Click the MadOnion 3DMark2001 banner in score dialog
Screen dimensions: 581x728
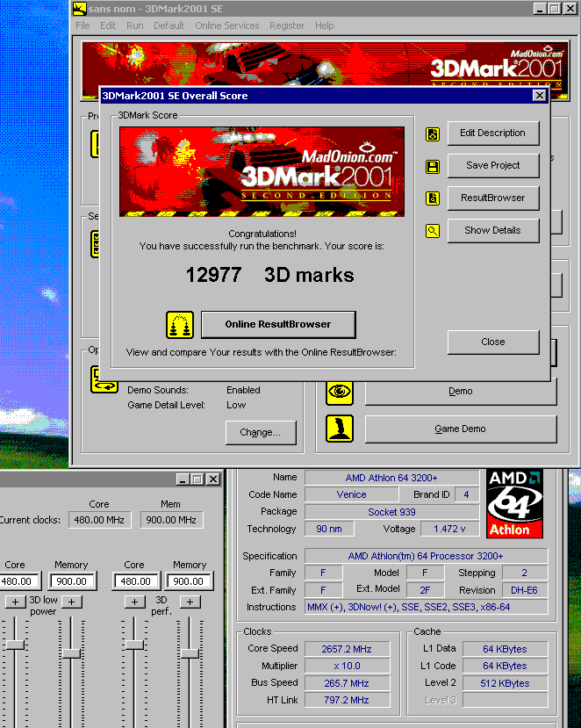tap(262, 171)
